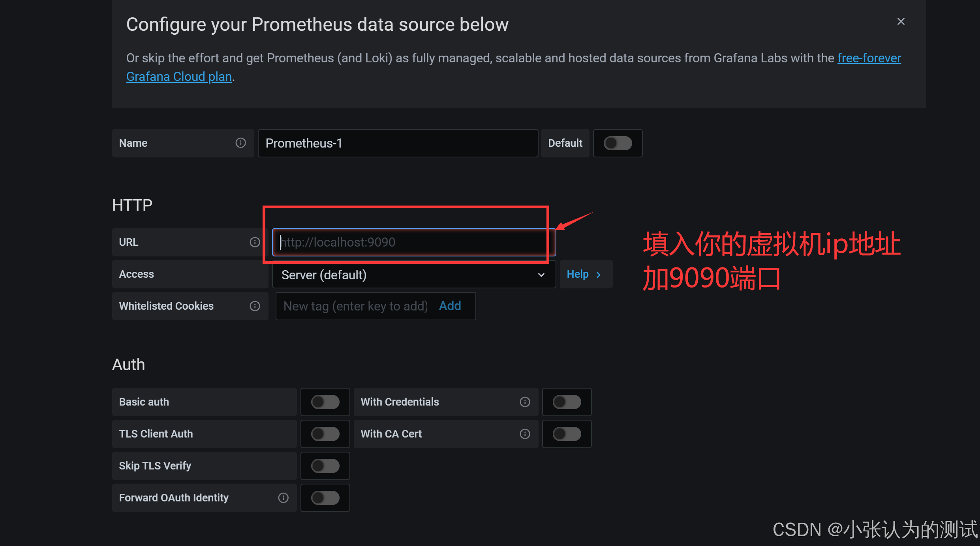Click the With Credentials info icon
980x546 pixels.
tap(525, 402)
